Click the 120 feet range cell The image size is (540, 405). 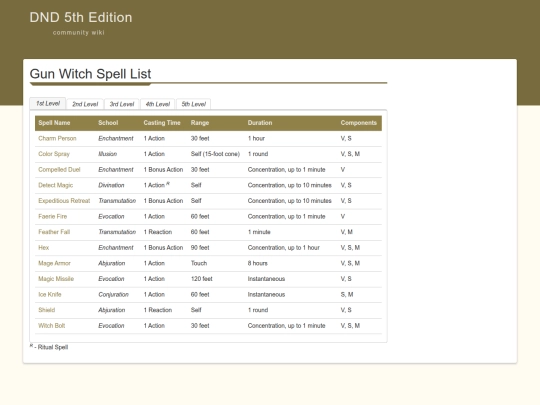coord(201,279)
